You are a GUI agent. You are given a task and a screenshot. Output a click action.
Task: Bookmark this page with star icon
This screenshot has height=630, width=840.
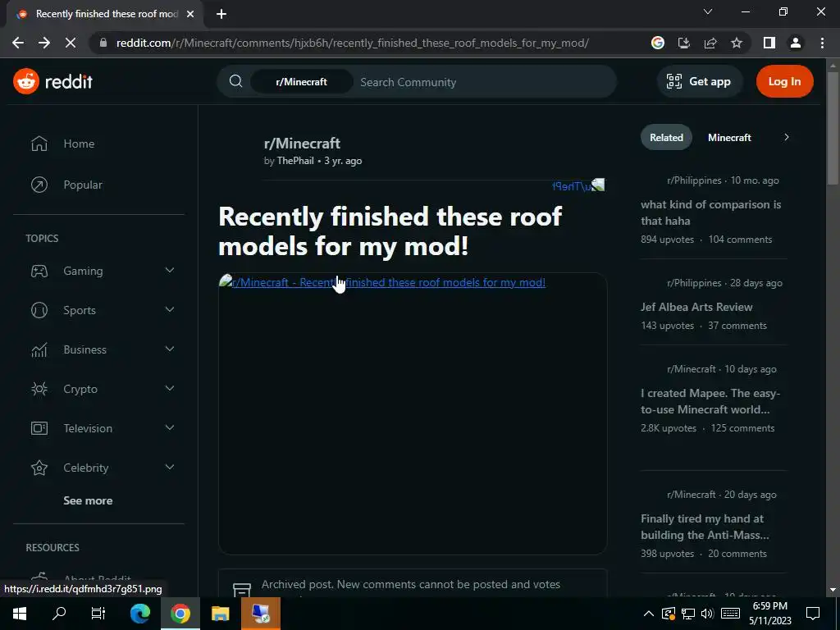pos(737,43)
